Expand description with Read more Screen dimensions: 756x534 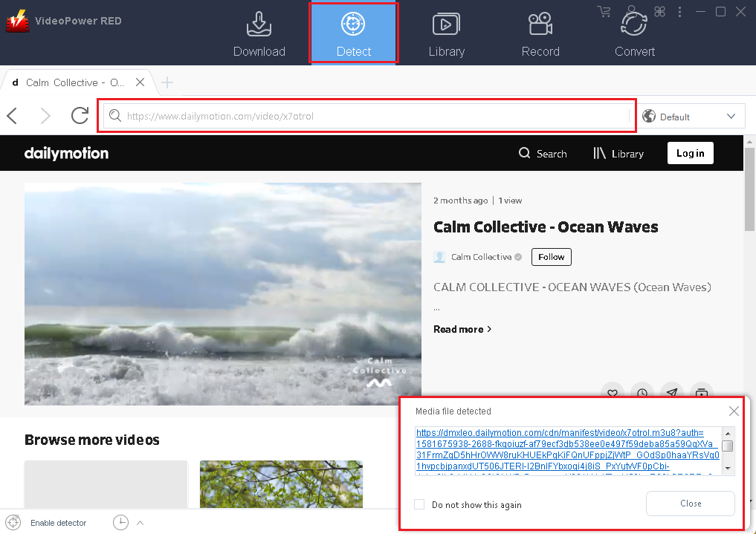tap(462, 329)
